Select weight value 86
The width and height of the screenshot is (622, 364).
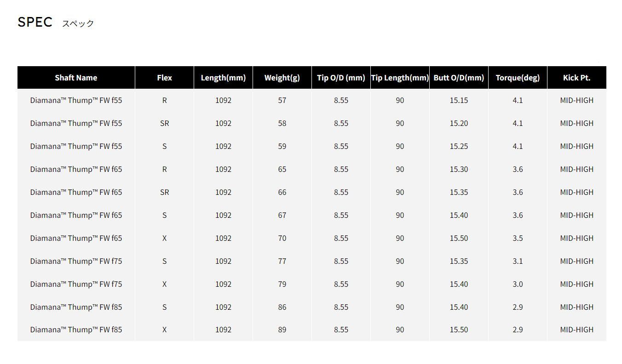(x=282, y=307)
